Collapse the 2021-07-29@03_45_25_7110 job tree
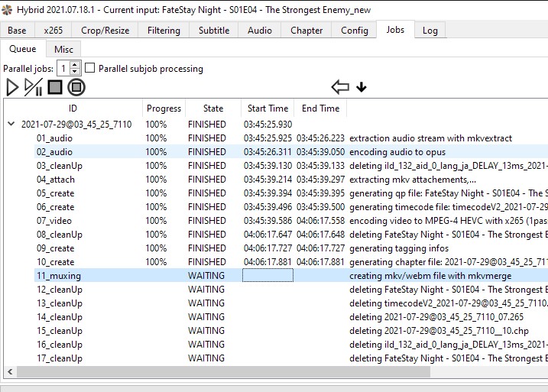 coord(11,124)
